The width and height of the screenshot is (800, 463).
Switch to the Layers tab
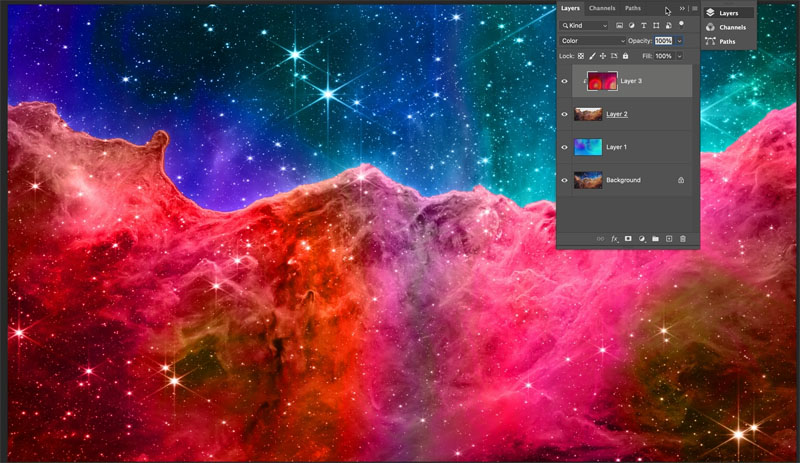(570, 8)
